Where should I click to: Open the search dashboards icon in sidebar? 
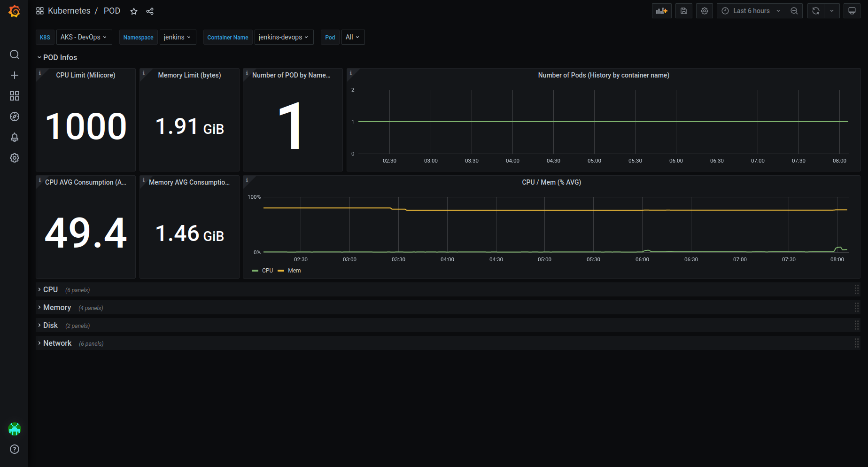pyautogui.click(x=15, y=54)
